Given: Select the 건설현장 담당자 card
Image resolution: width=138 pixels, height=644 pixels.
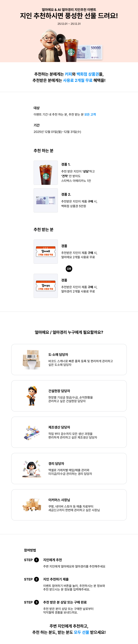Looking at the screenshot, I should click(x=69, y=396).
